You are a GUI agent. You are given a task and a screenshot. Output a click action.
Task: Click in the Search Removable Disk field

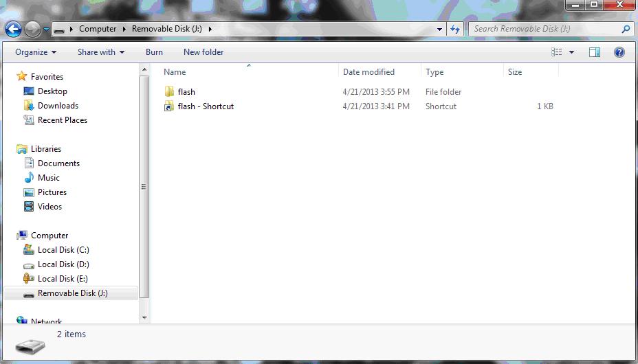coord(543,29)
